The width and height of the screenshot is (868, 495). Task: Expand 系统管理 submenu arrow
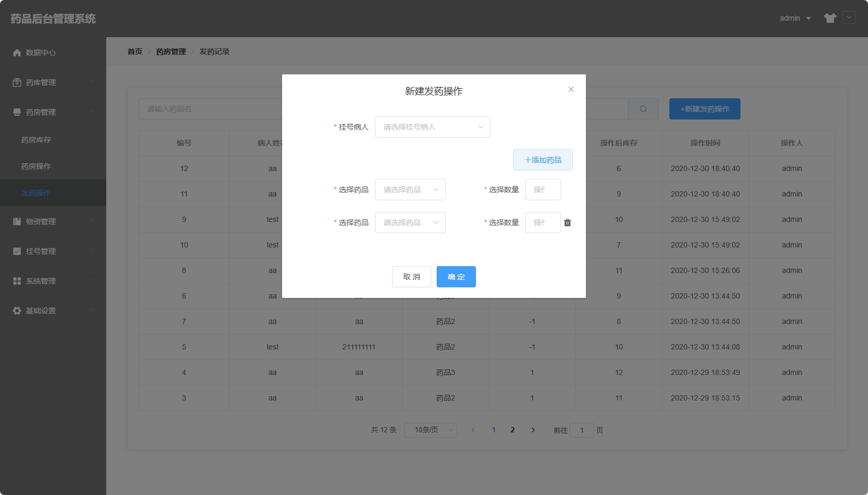pyautogui.click(x=93, y=280)
